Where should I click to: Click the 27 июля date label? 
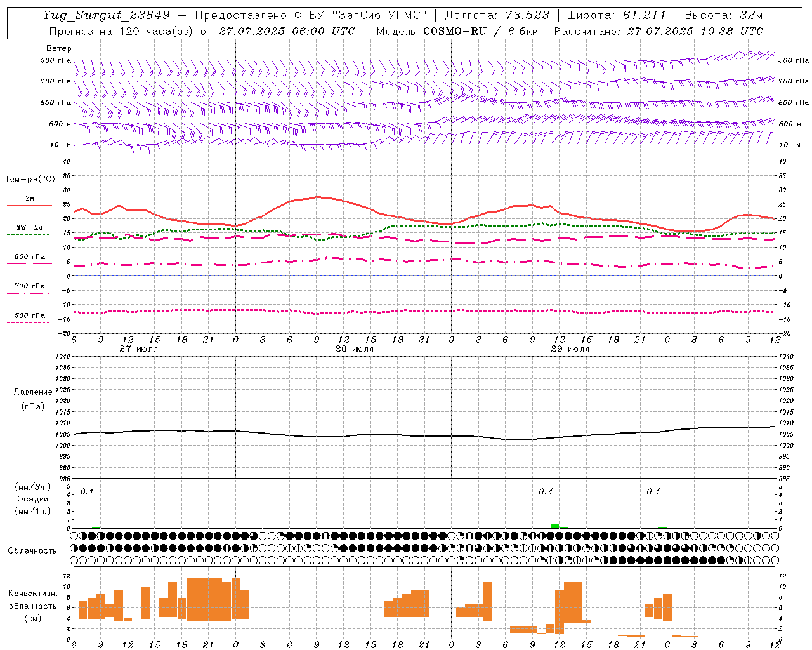click(139, 349)
